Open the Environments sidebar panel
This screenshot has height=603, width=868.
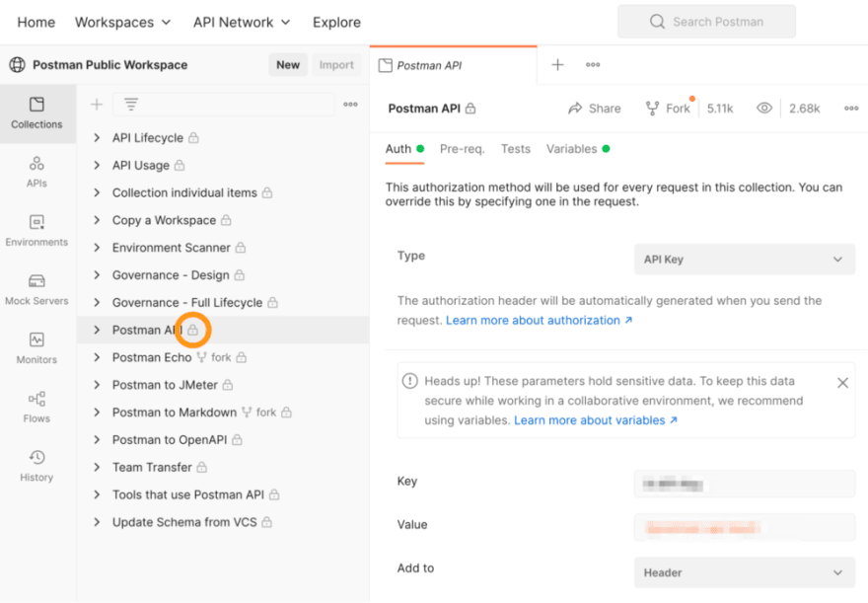(x=37, y=231)
